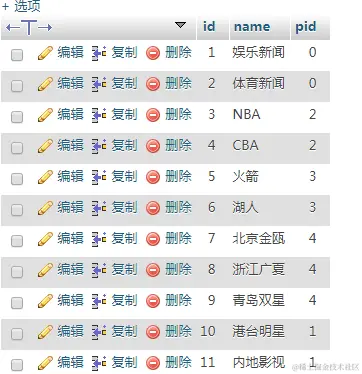Screen dimensions: 362x374
Task: Click the red delete icon for NBA row
Action: [153, 115]
